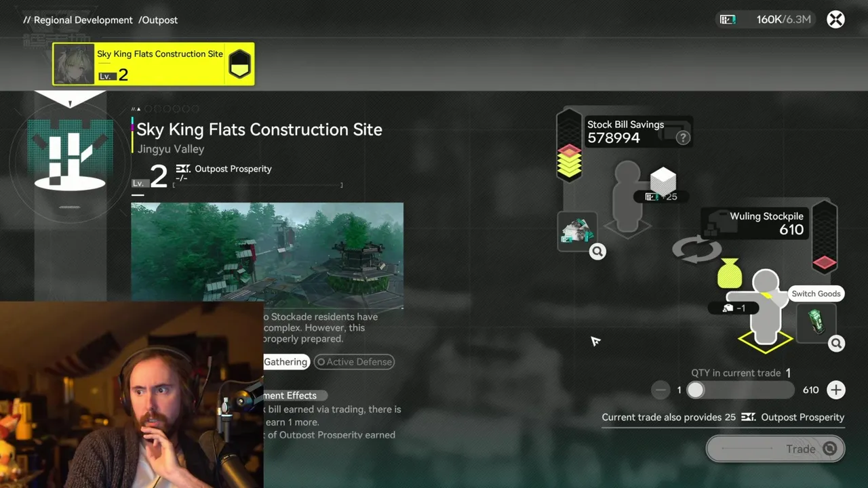Click the yellow sack goods icon
The height and width of the screenshot is (488, 868).
729,273
